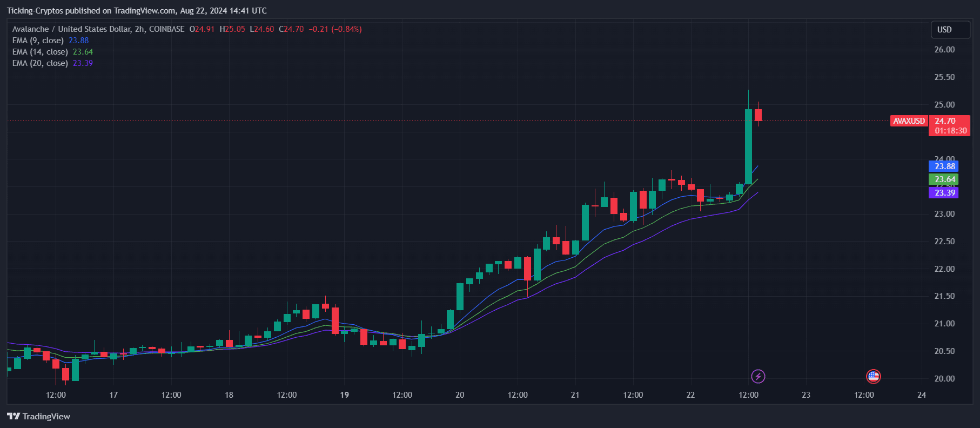The height and width of the screenshot is (428, 980).
Task: Open the USD currency selector
Action: click(950, 30)
